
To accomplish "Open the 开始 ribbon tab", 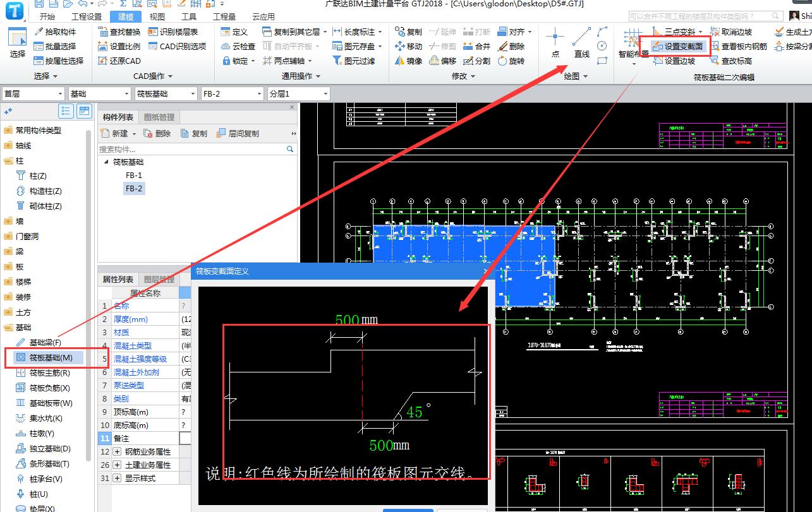I will [x=47, y=17].
